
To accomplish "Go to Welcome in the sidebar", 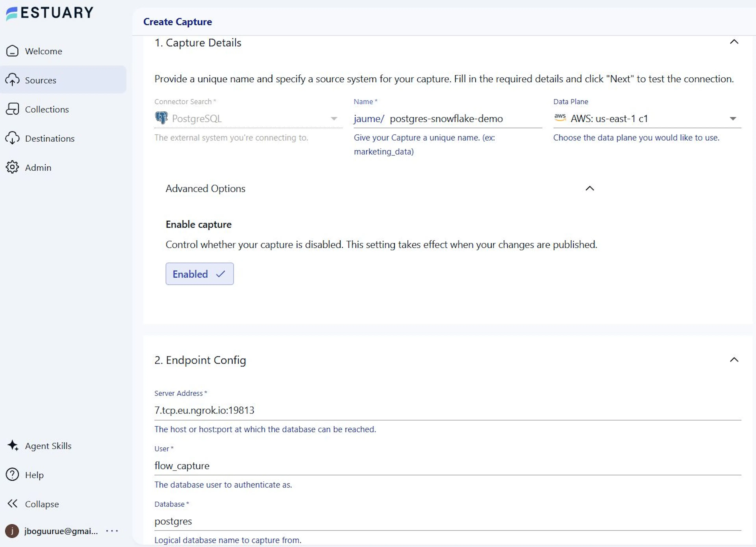I will [44, 51].
